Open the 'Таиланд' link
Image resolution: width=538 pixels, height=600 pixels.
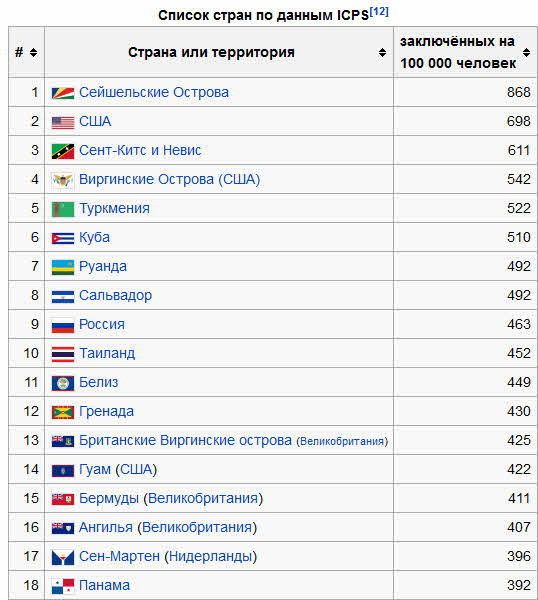107,353
